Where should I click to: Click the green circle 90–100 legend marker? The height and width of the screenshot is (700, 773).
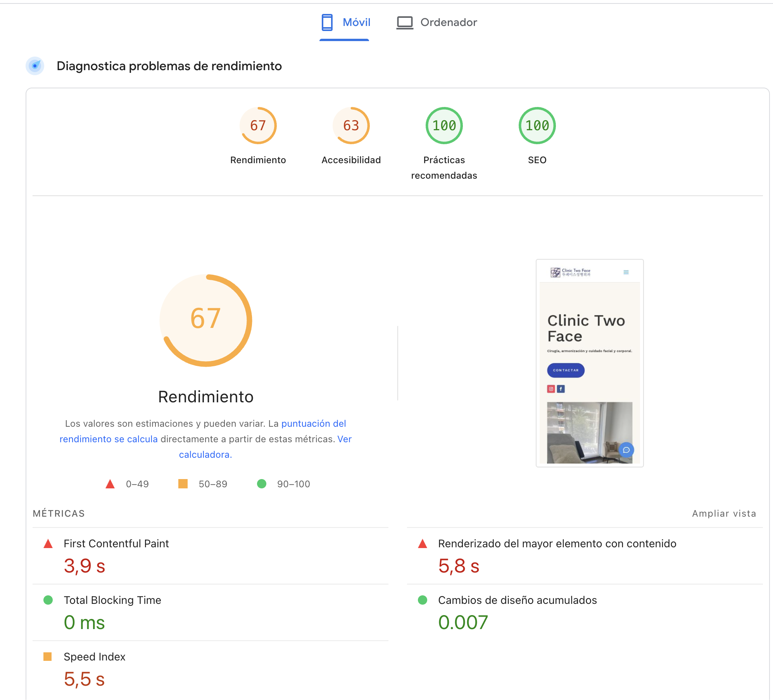262,484
